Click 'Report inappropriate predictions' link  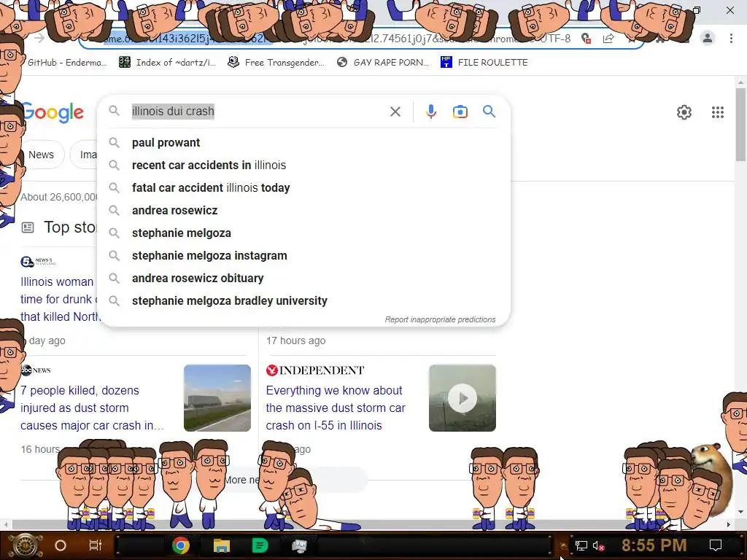[440, 319]
